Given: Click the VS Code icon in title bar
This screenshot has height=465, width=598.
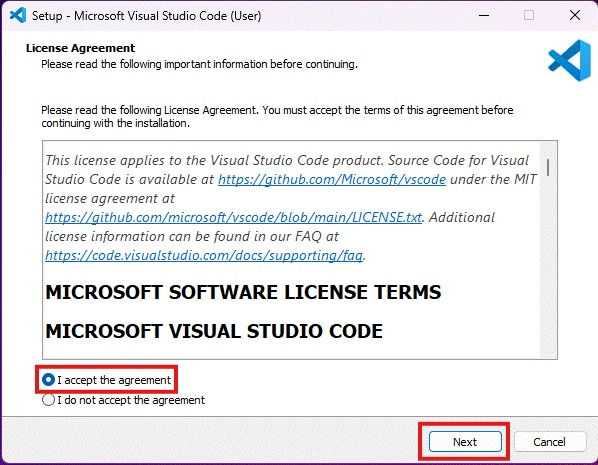Looking at the screenshot, I should 18,16.
